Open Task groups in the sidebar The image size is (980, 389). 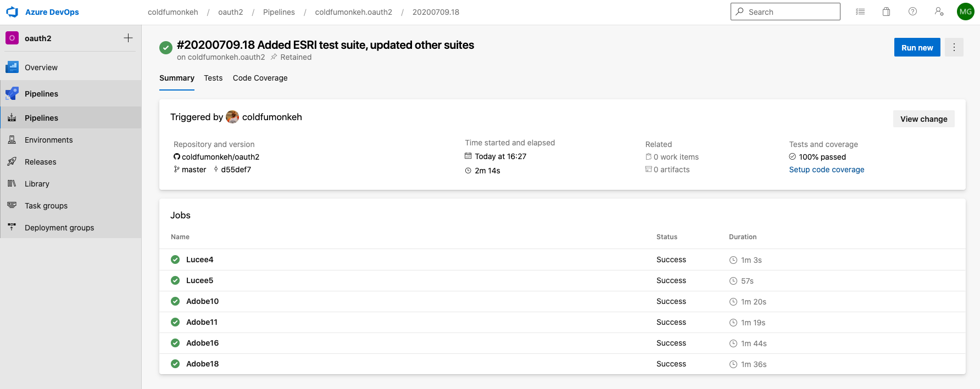[71, 206]
